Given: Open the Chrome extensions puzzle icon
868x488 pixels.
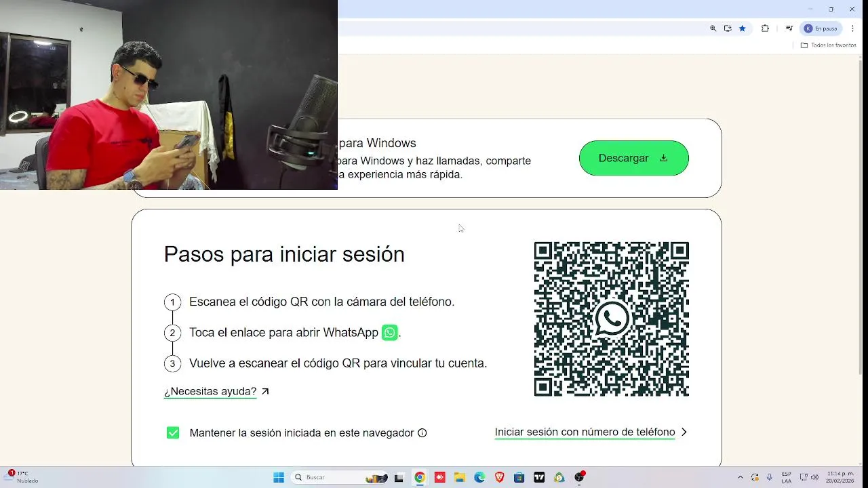Looking at the screenshot, I should click(765, 28).
